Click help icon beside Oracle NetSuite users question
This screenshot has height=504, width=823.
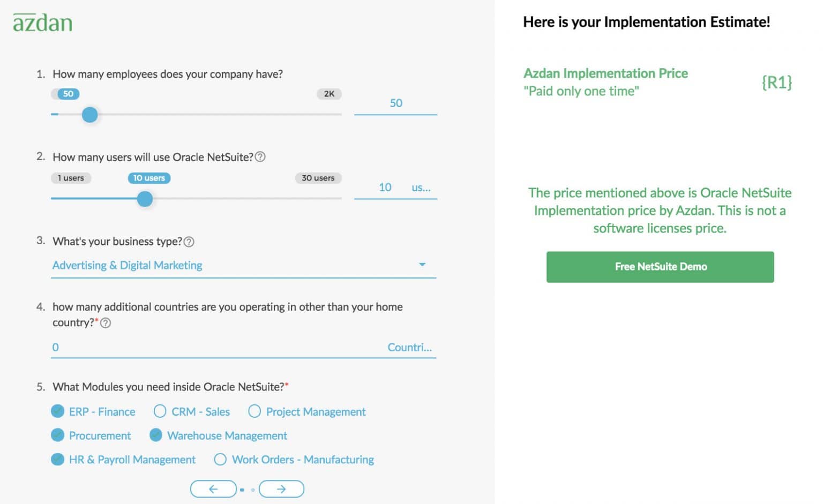tap(260, 157)
